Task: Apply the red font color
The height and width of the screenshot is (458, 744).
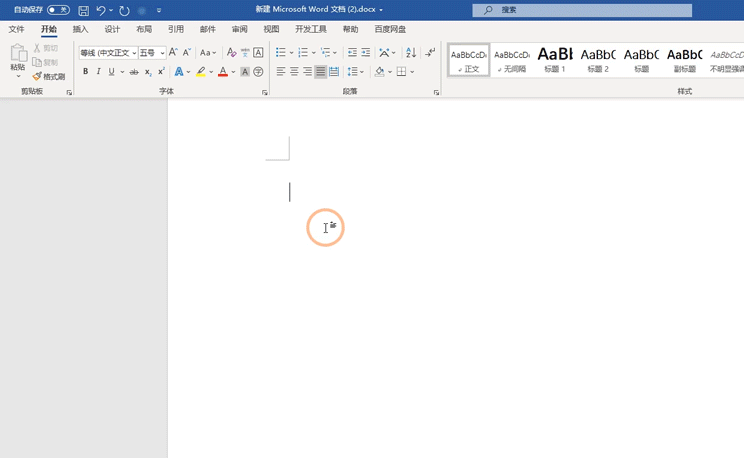Action: point(223,72)
